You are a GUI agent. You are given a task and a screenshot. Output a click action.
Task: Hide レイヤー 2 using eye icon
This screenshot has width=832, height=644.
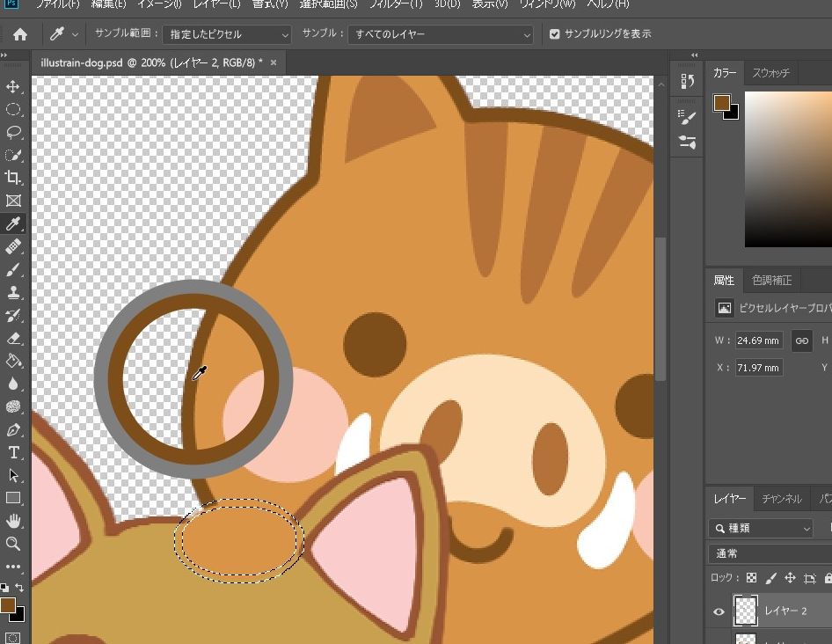pos(719,611)
